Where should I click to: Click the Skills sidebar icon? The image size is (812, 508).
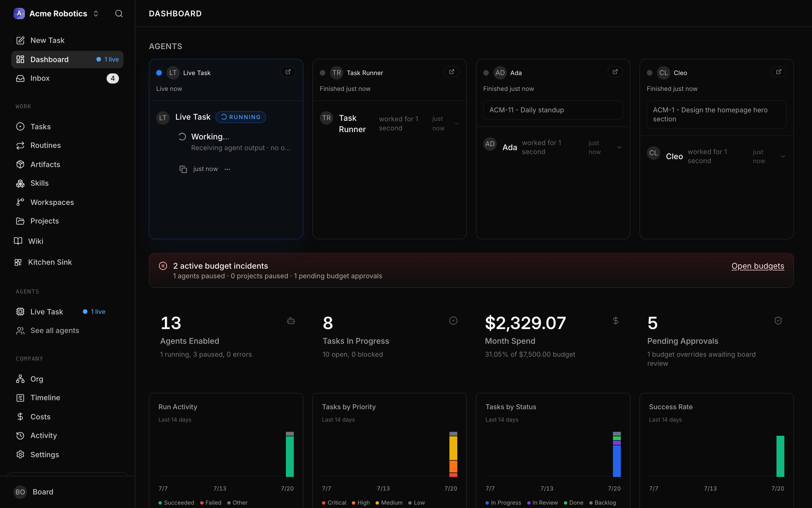coord(20,183)
